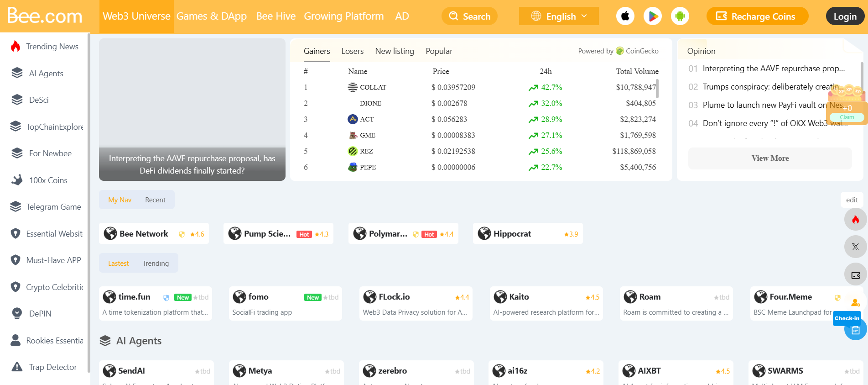Click the Recharge Coins button
Viewport: 868px width, 385px height.
[757, 16]
